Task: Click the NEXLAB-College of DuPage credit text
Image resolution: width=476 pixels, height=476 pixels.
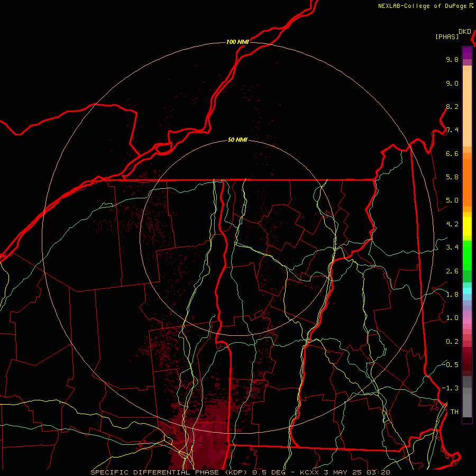Action: 425,6
